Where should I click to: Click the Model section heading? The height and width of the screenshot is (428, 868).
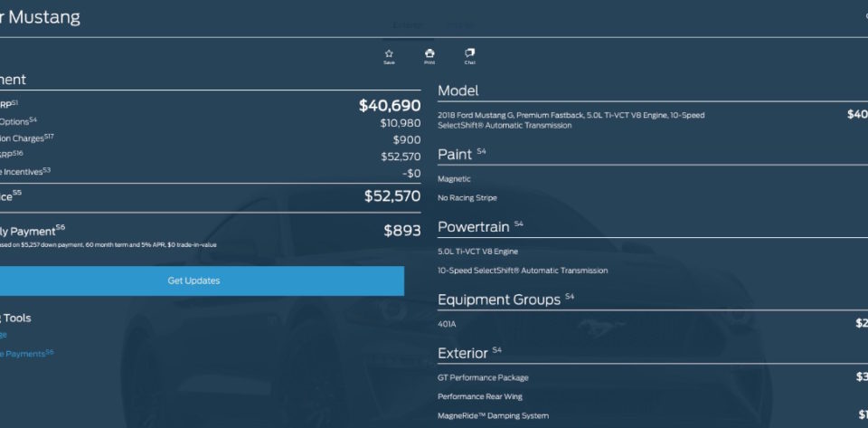click(458, 90)
